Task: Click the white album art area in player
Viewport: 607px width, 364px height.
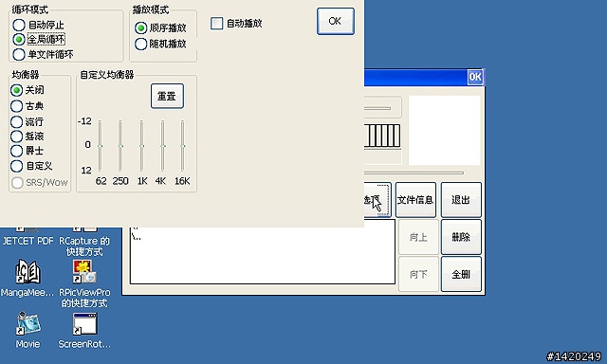Action: point(445,131)
